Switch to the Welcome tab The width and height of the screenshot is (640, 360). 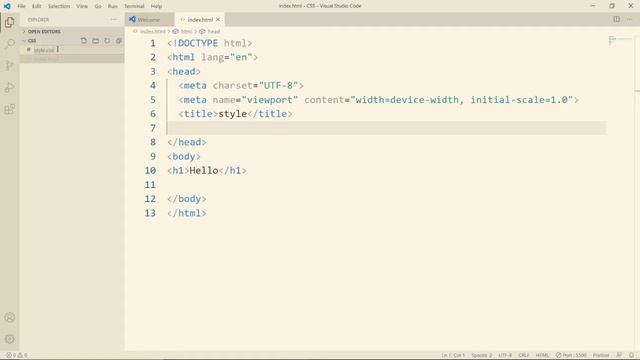point(149,19)
